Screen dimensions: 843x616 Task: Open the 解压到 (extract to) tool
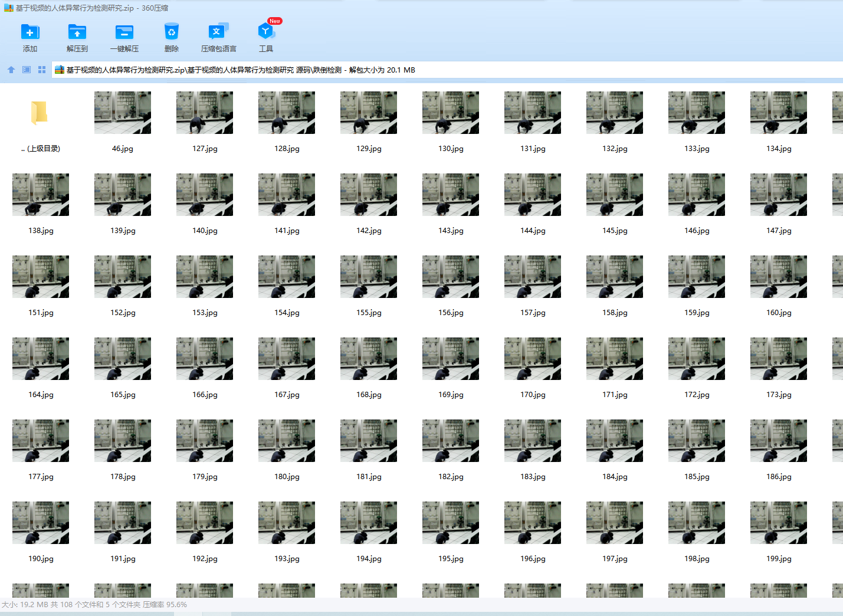(77, 32)
